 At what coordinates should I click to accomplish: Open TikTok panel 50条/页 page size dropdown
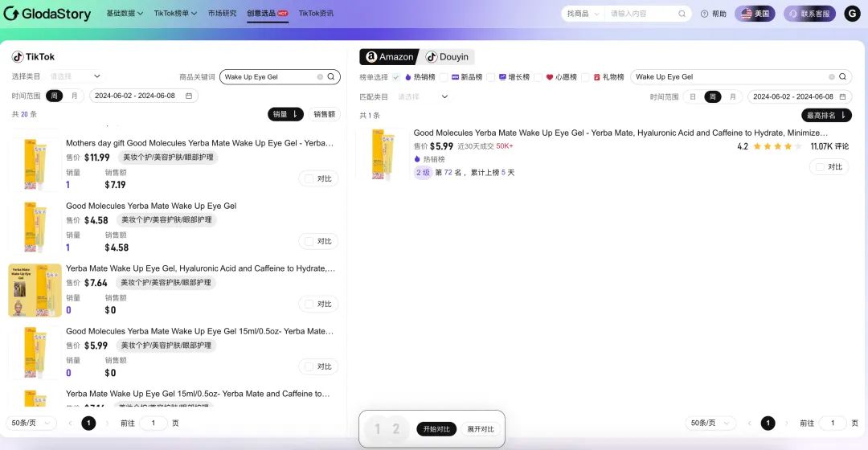(31, 423)
